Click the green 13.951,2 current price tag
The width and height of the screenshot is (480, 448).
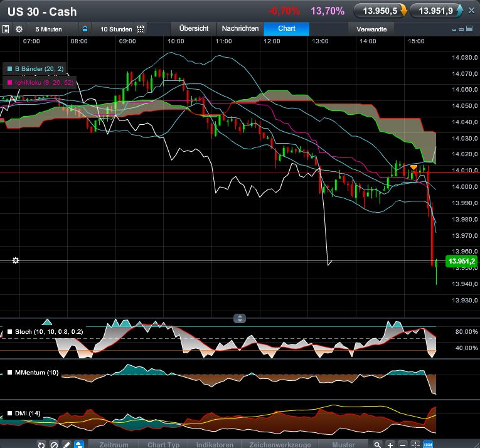tap(461, 261)
